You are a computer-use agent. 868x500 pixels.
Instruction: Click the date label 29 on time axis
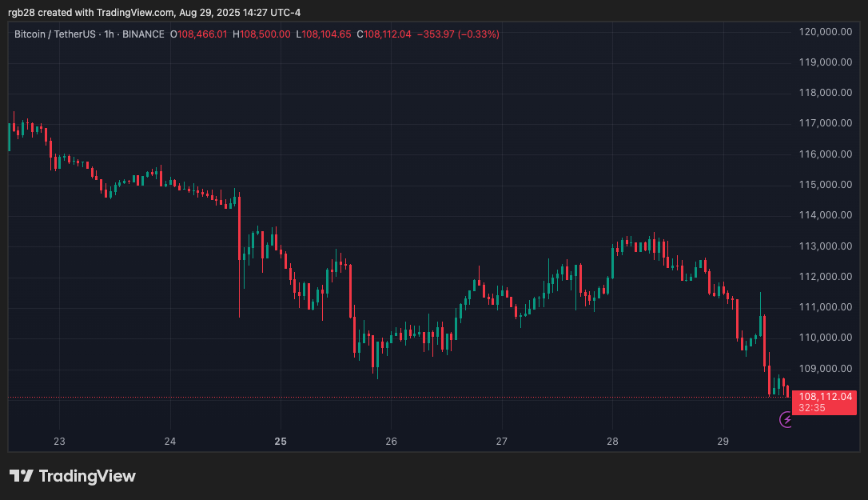pyautogui.click(x=723, y=441)
